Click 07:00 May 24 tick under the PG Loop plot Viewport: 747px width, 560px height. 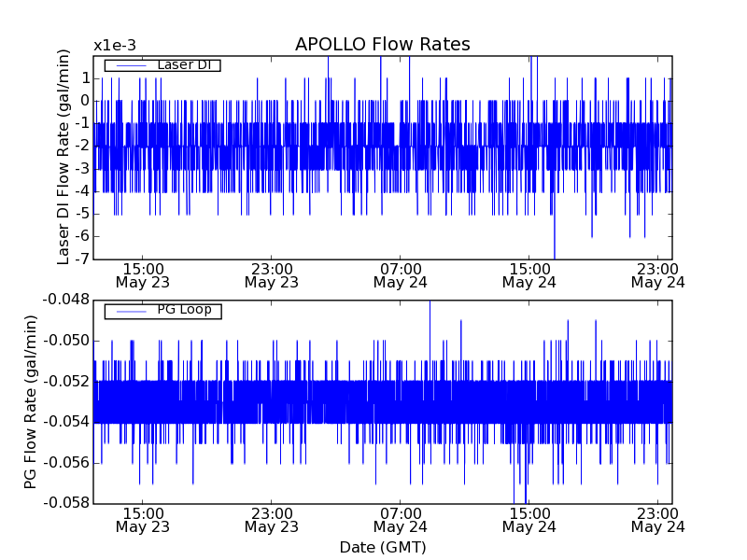tap(400, 519)
